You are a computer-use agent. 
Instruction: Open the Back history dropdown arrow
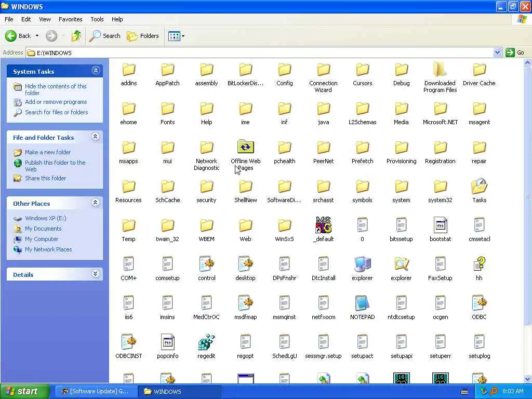pos(37,36)
